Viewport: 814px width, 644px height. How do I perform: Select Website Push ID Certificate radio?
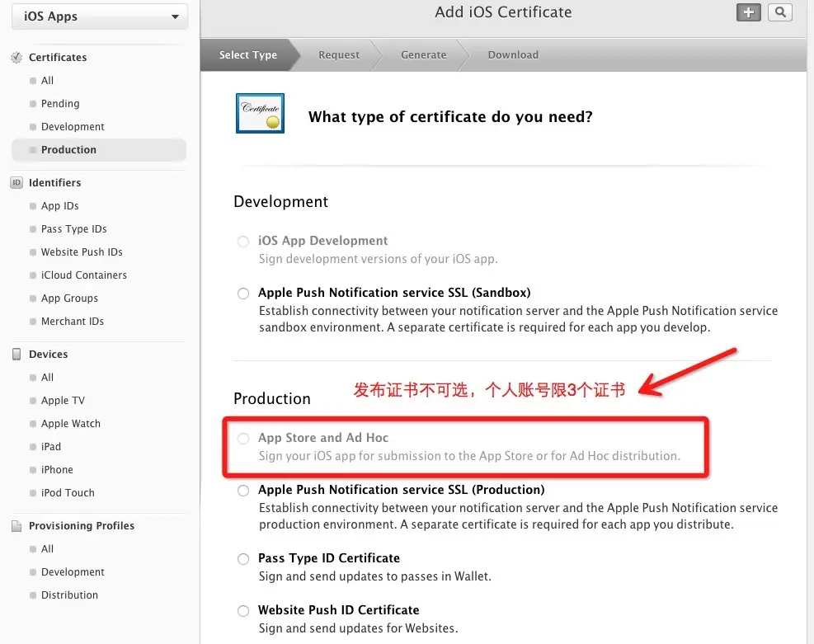(243, 611)
